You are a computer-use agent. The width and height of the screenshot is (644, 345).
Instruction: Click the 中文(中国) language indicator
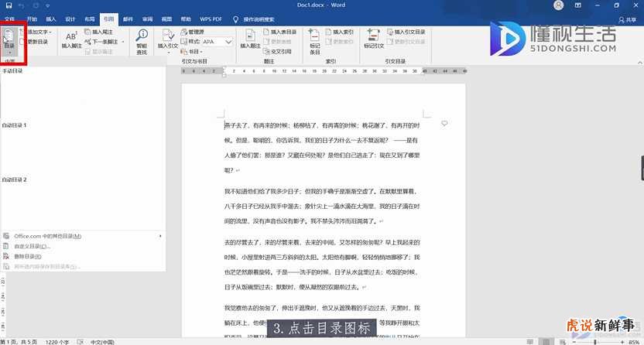(102, 342)
